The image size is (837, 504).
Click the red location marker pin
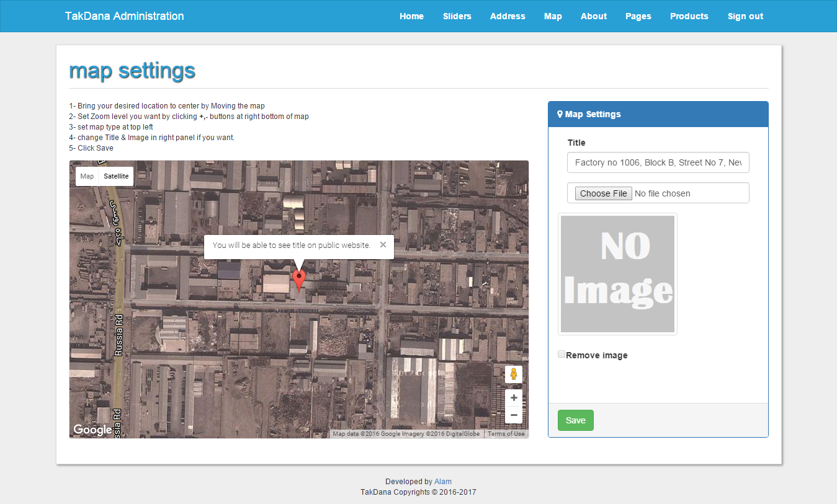[x=299, y=278]
